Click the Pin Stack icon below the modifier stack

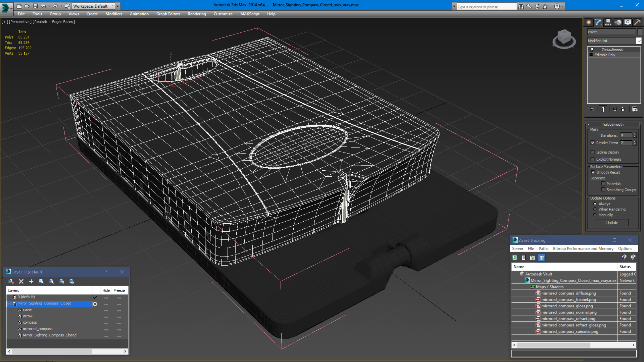pyautogui.click(x=591, y=109)
